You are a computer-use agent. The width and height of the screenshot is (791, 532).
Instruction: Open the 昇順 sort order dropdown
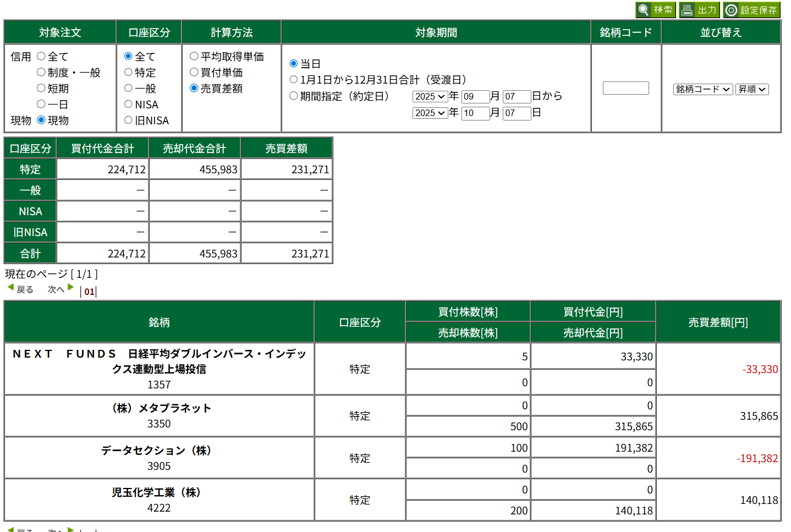click(x=751, y=89)
